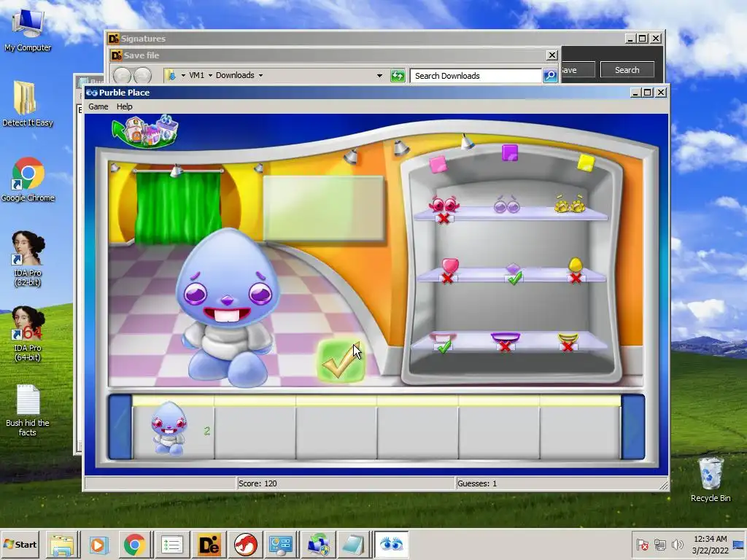Screen dimensions: 747x560
Task: Click back navigation button in Save file dialog
Action: click(x=123, y=75)
